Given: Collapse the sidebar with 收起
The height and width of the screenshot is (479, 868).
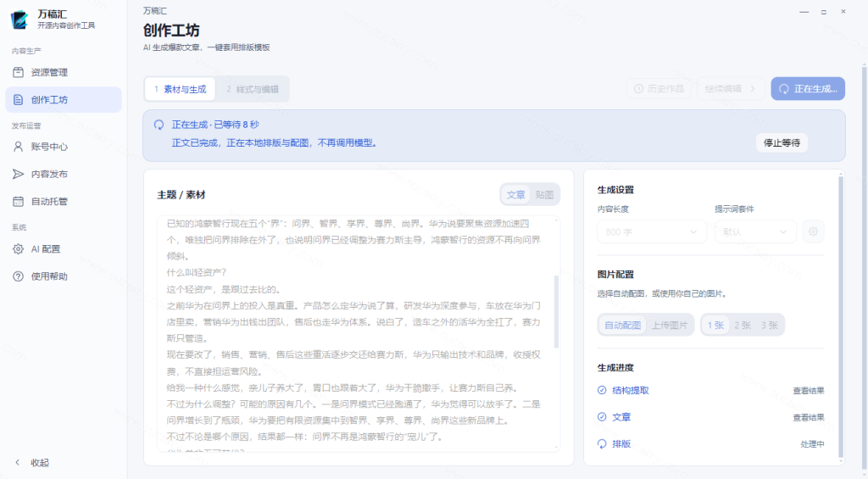Looking at the screenshot, I should click(32, 463).
